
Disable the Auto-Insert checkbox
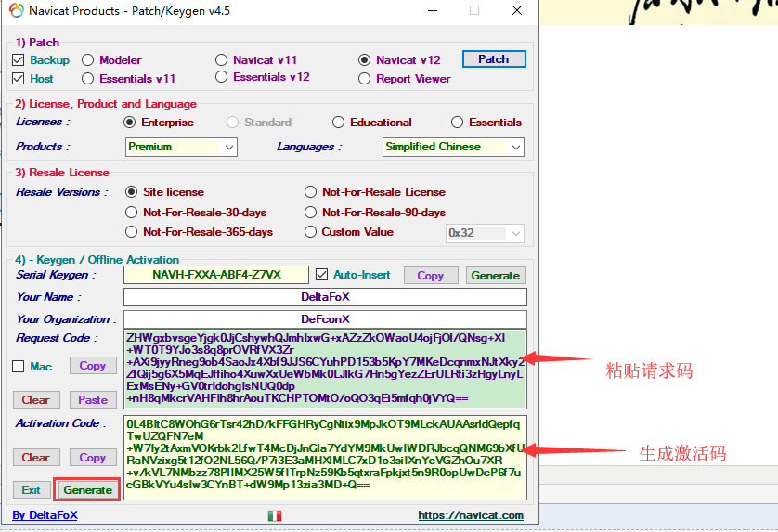pos(321,275)
